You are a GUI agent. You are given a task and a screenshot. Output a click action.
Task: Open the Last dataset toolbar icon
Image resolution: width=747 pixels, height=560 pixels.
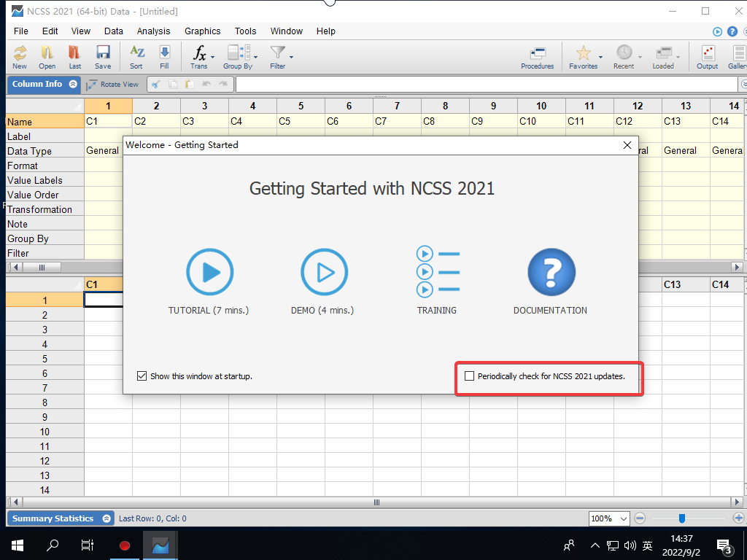point(75,57)
